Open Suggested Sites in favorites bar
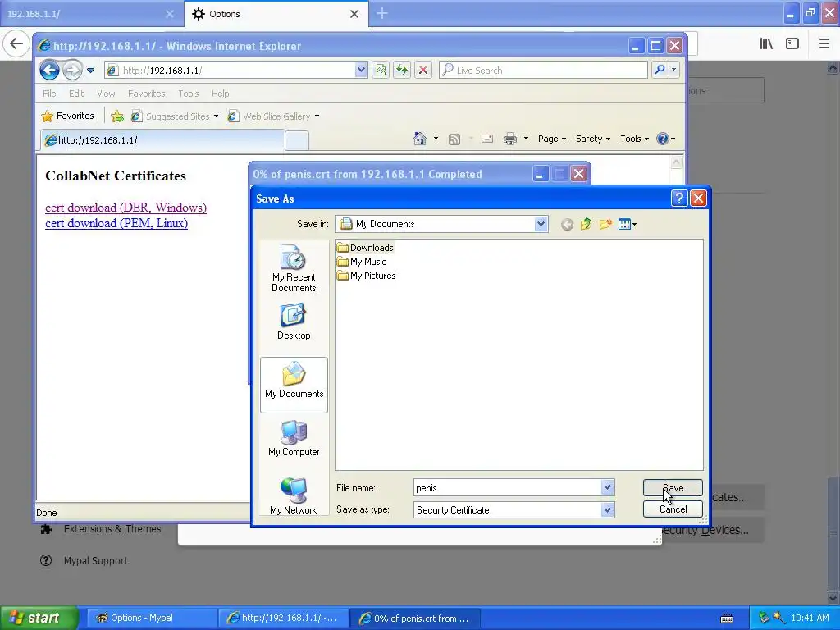Viewport: 840px width, 630px height. (175, 116)
